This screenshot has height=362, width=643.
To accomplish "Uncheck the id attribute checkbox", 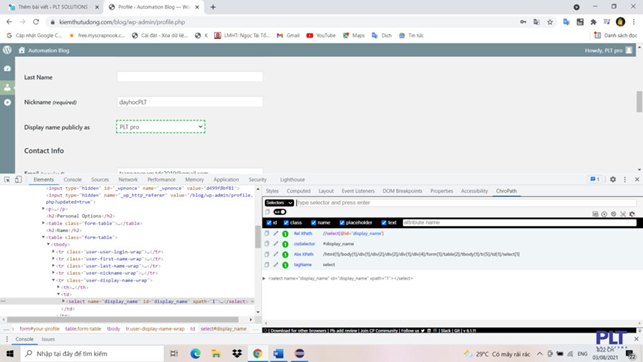I will point(269,223).
